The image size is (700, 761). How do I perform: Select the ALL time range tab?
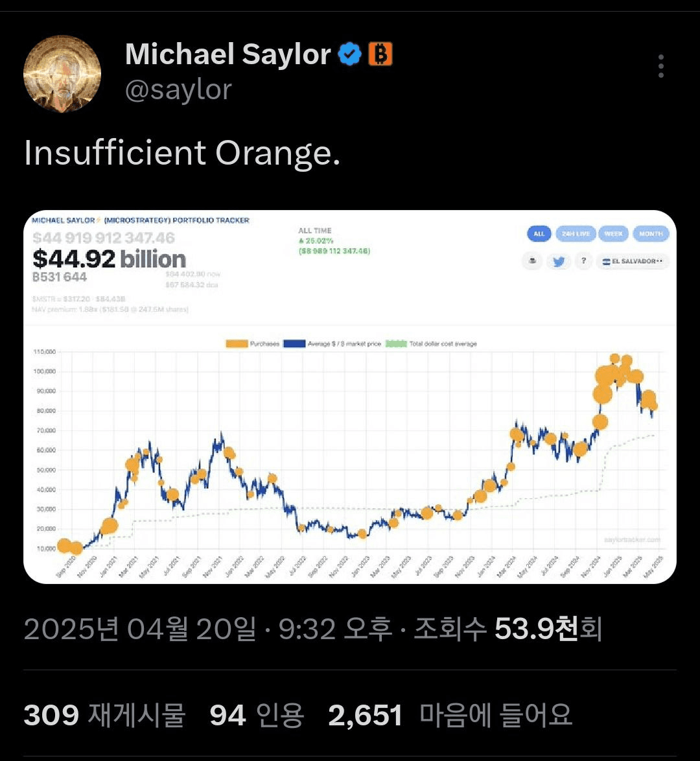pyautogui.click(x=539, y=233)
